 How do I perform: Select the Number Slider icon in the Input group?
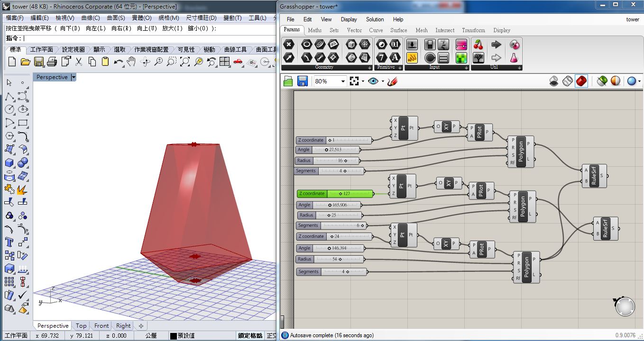tap(412, 44)
